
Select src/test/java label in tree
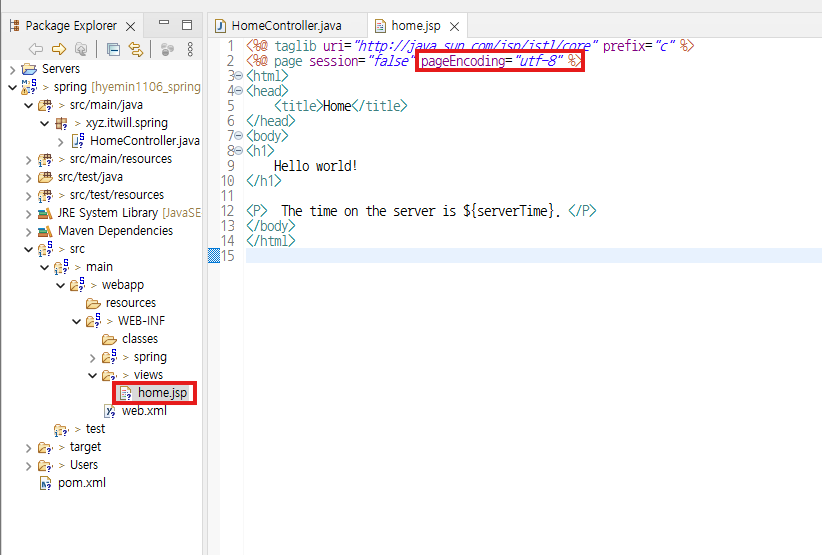90,177
